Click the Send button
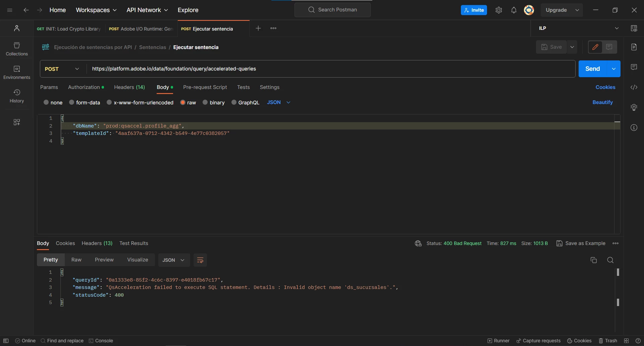Screen dimensions: 644x346 point(593,69)
